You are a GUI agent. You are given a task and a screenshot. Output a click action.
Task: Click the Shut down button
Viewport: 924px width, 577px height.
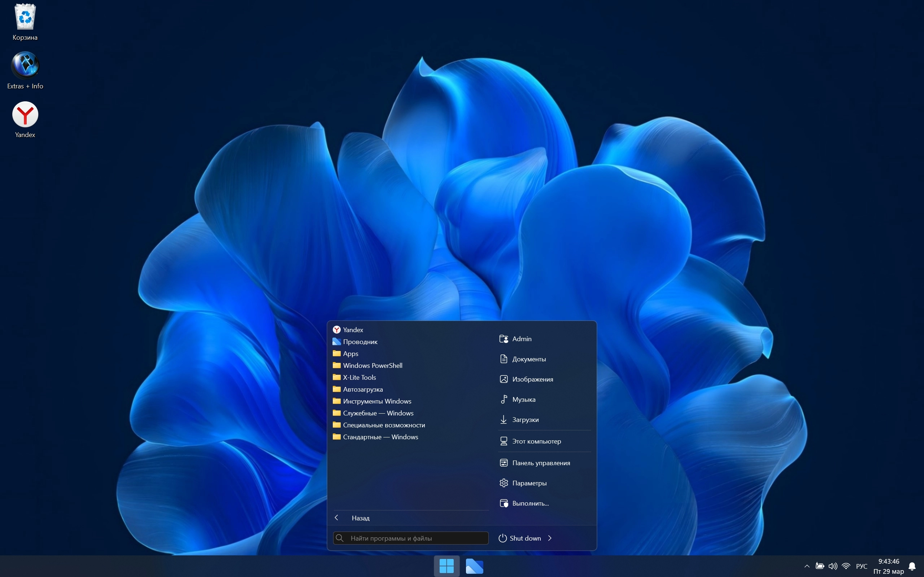[520, 538]
